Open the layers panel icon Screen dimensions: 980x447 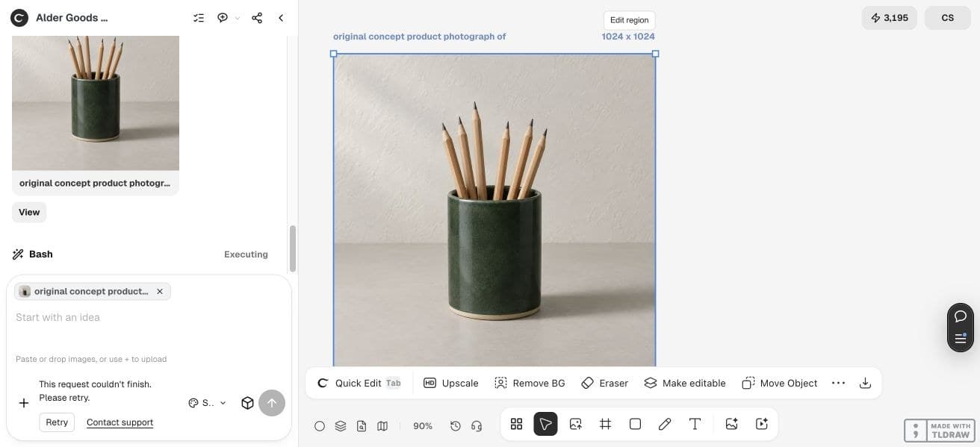click(x=341, y=426)
